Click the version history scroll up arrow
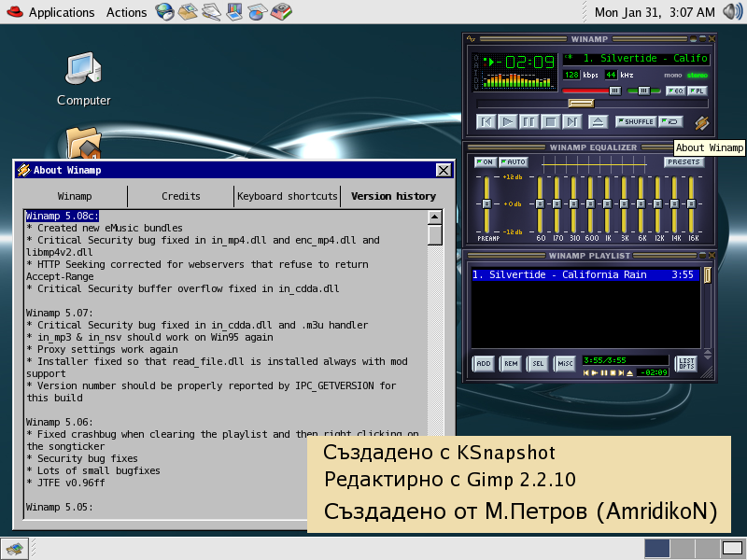 click(434, 217)
